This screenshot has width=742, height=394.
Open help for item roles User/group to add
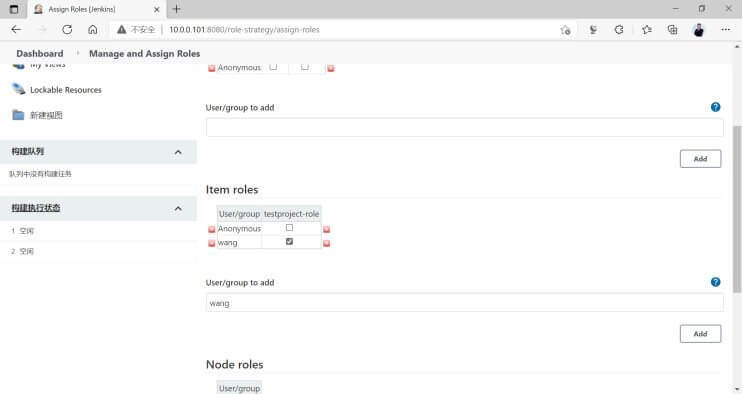716,282
